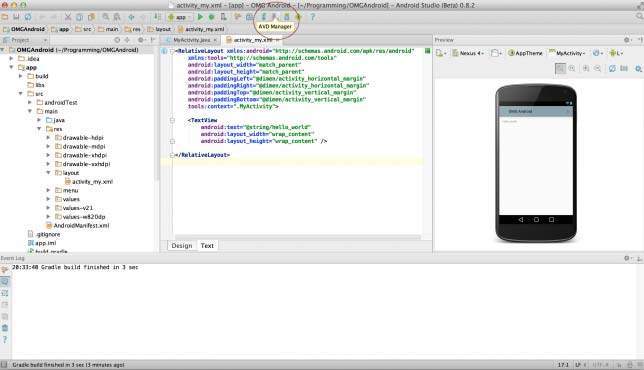The height and width of the screenshot is (370, 644).
Task: Click the editor horizontal scrollbar
Action: pos(297,237)
